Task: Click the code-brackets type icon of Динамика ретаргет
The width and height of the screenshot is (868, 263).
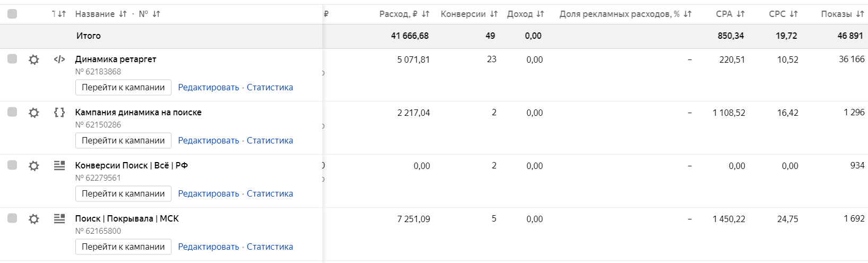Action: (x=59, y=59)
